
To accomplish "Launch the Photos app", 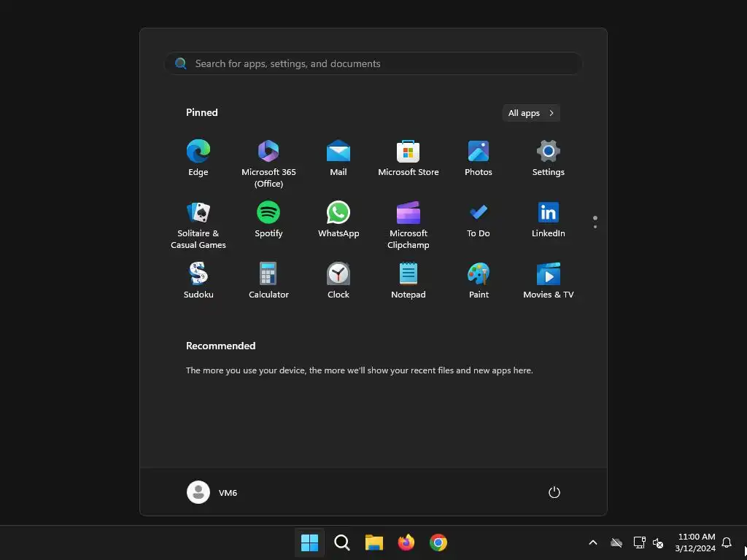I will (479, 158).
